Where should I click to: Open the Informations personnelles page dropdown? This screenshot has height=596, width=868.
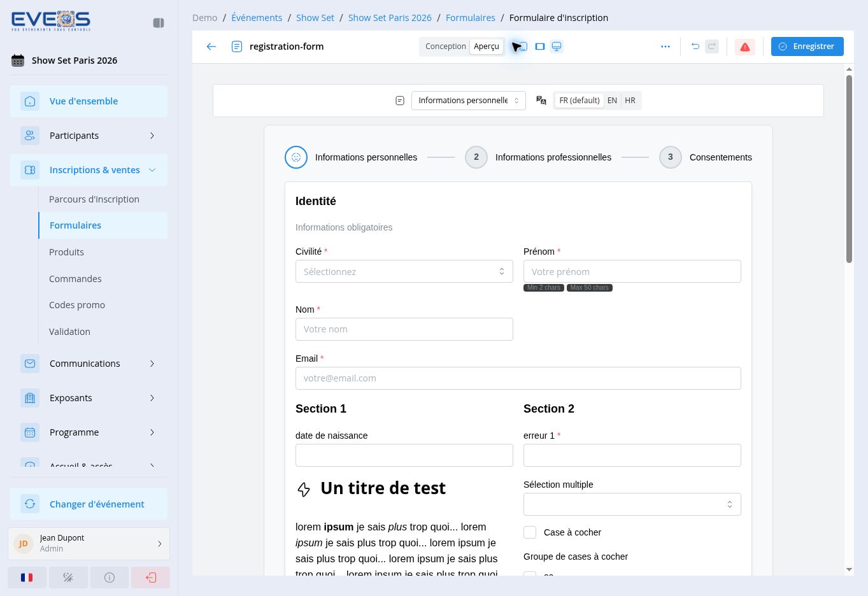point(469,101)
